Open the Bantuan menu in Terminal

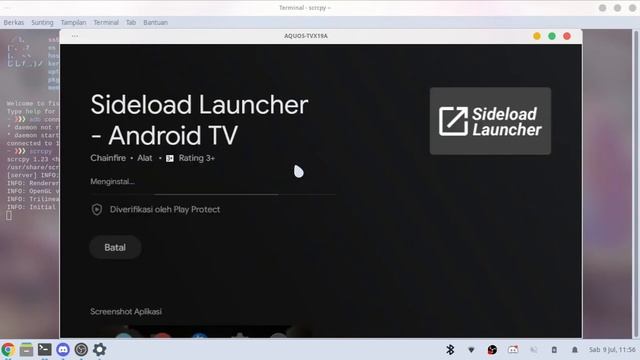click(156, 22)
